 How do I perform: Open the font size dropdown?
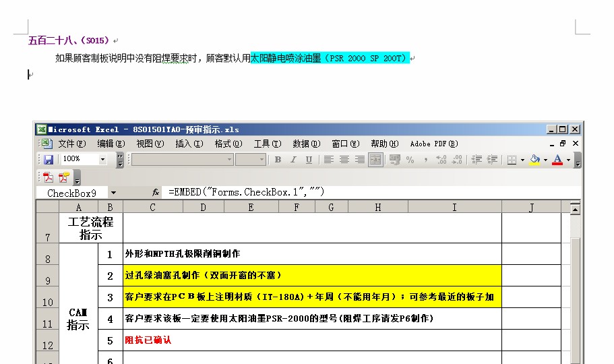point(262,160)
